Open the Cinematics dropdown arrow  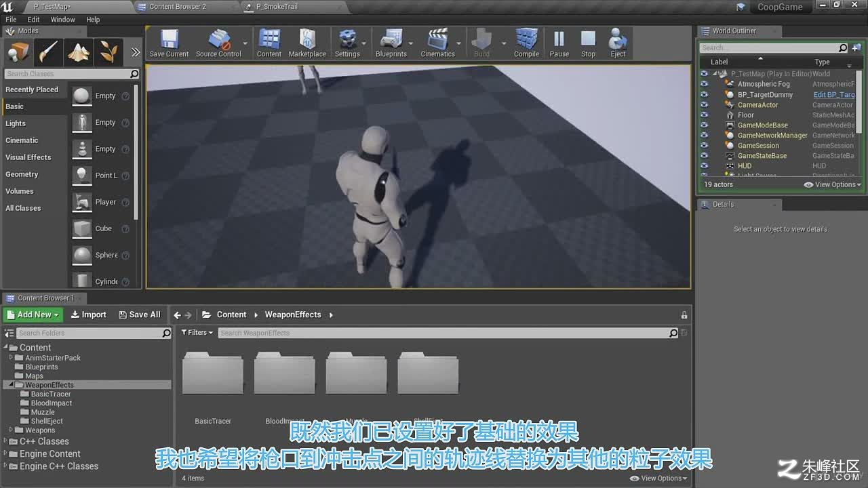point(459,43)
